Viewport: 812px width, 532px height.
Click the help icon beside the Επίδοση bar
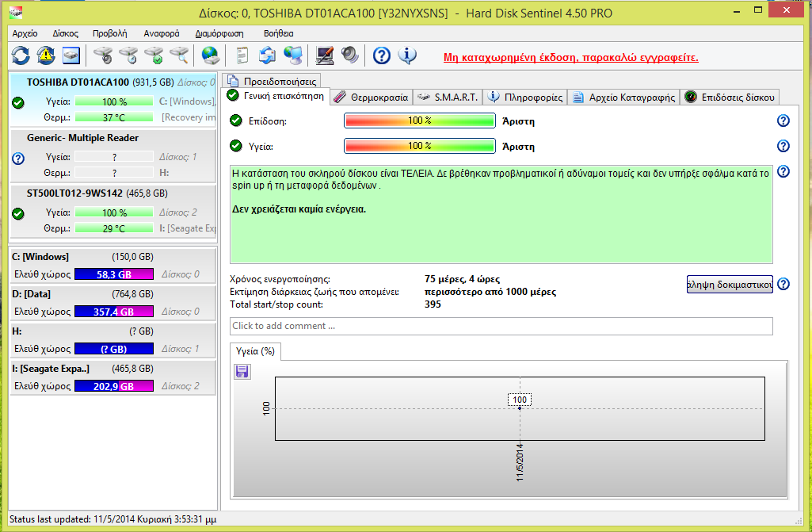(783, 121)
